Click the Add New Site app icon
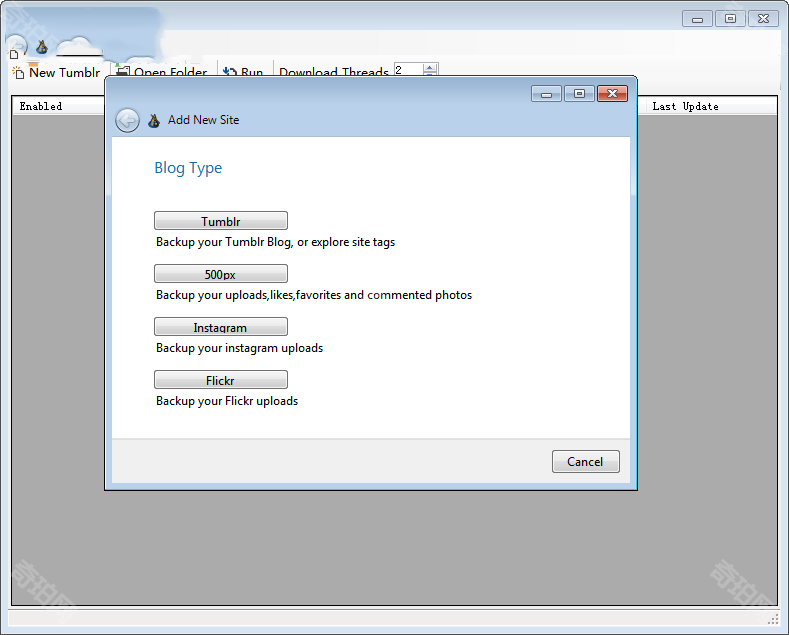Screen dimensions: 789x635 click(x=154, y=121)
